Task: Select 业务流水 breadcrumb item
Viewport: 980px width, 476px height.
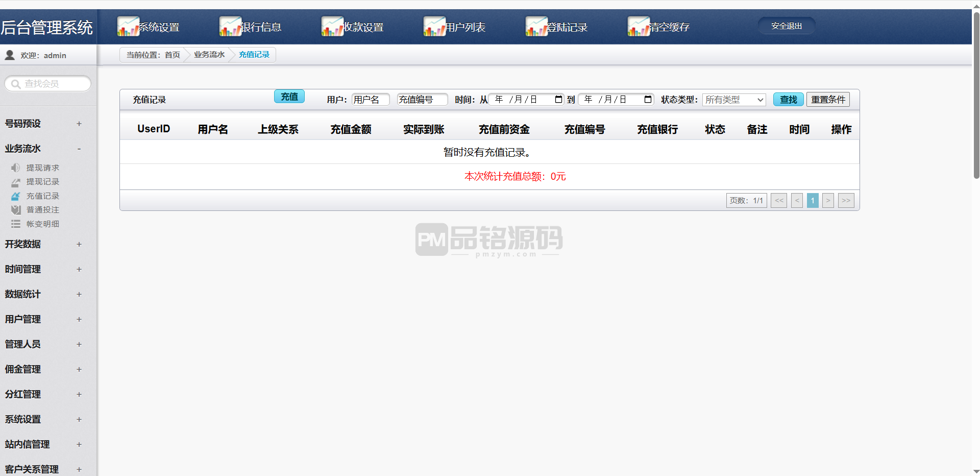Action: [209, 55]
